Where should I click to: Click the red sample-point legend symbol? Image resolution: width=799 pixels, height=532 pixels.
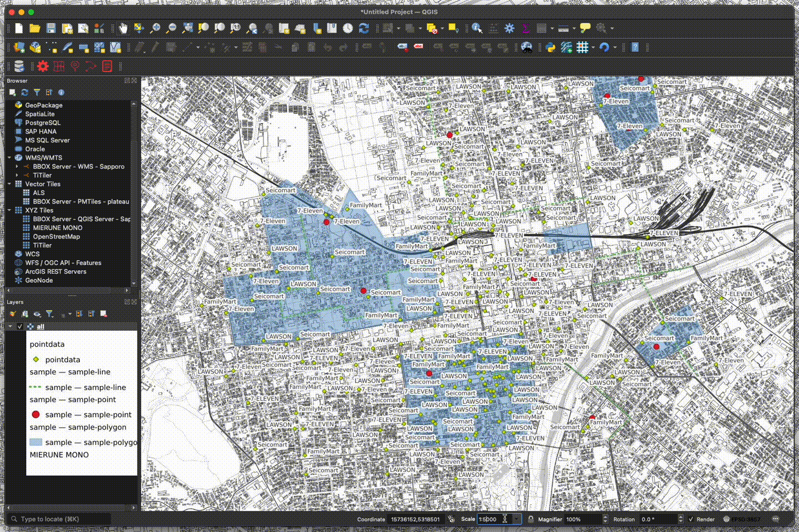click(x=36, y=414)
